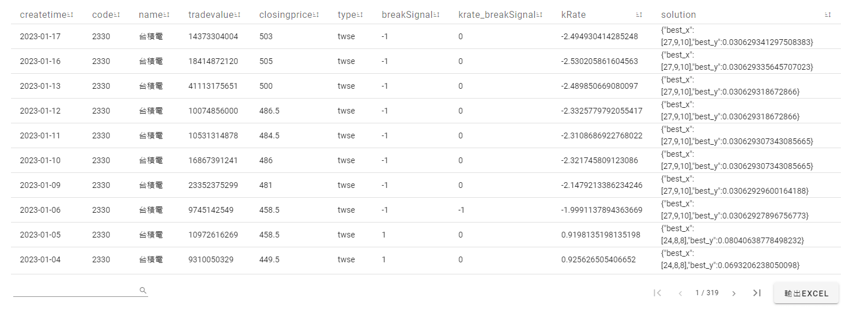The height and width of the screenshot is (324, 868).
Task: Select the 2023-01-17 row date cell
Action: click(40, 36)
